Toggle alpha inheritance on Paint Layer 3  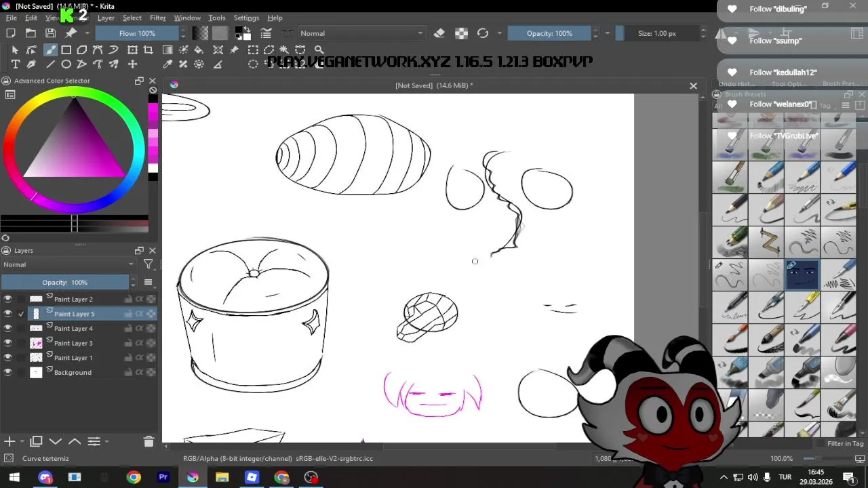point(139,343)
